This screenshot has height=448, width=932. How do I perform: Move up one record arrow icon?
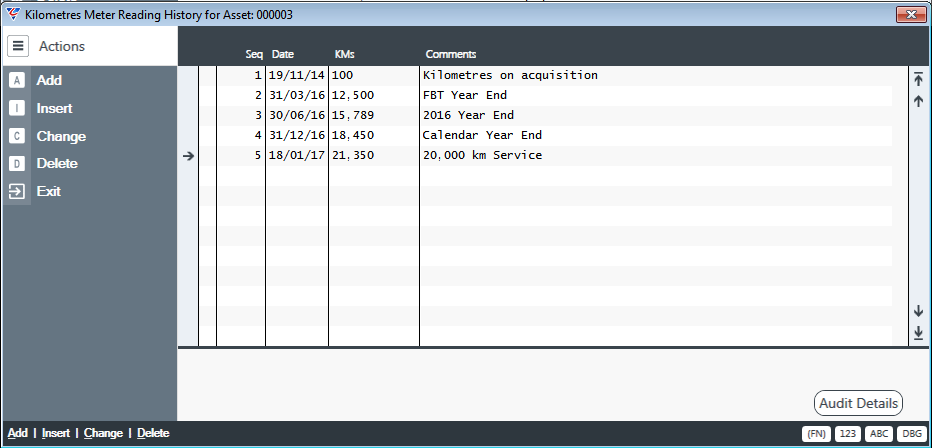click(918, 101)
